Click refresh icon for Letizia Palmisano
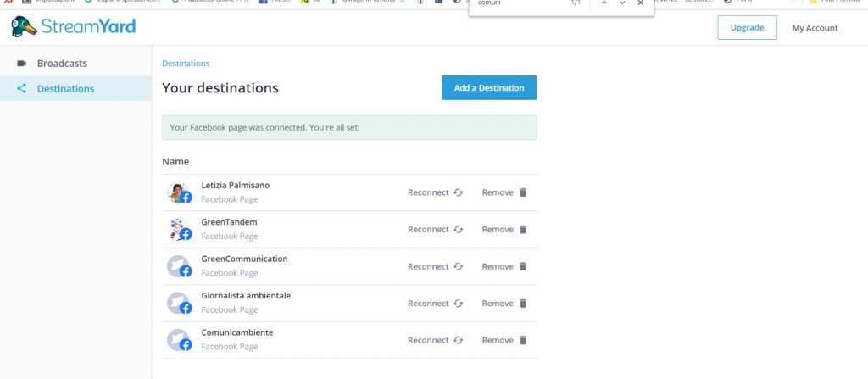The width and height of the screenshot is (868, 379). (x=458, y=192)
